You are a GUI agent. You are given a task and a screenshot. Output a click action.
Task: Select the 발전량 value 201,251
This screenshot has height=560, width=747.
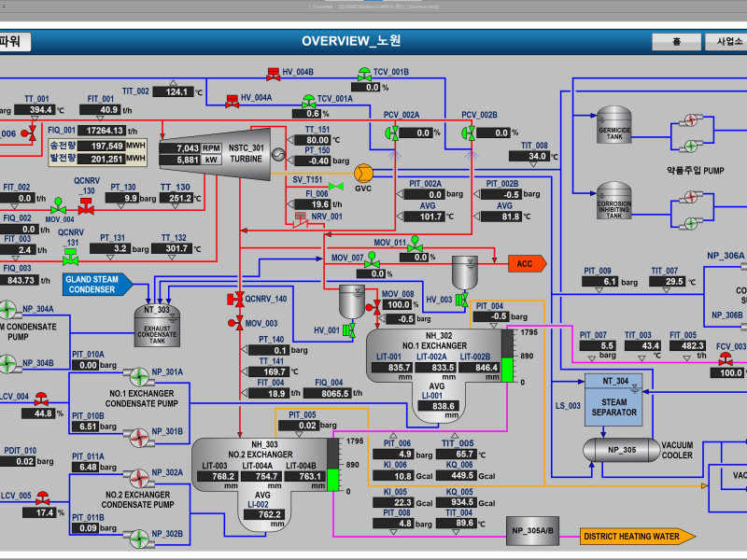102,159
